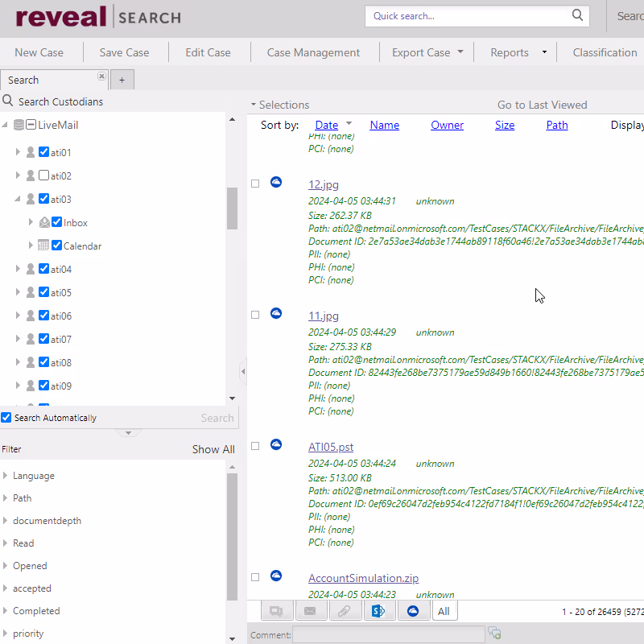The image size is (644, 644).
Task: Expand the Language filter
Action: point(5,476)
